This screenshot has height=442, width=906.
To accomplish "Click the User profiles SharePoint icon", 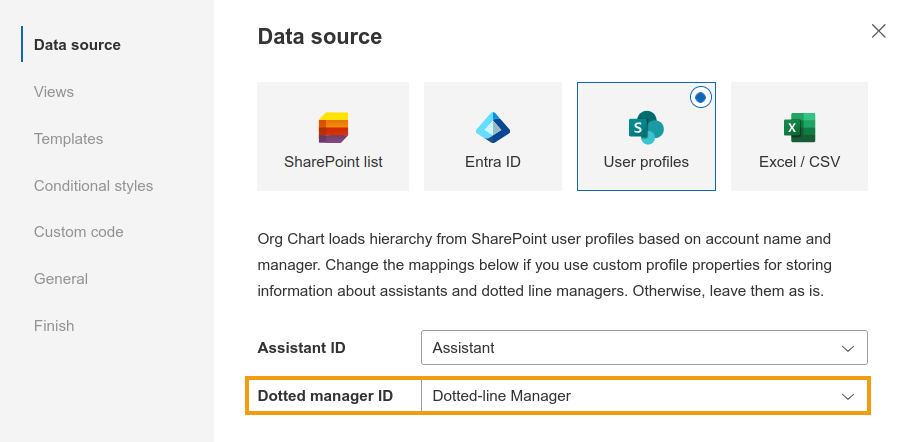I will (646, 128).
